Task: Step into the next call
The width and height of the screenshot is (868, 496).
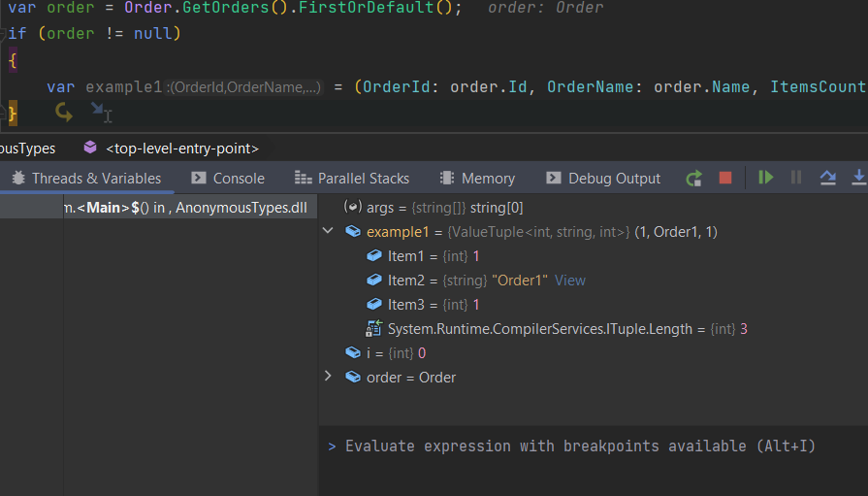Action: point(858,178)
